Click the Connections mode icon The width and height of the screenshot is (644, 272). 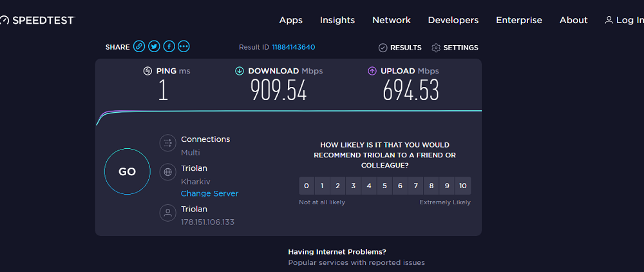[x=167, y=143]
